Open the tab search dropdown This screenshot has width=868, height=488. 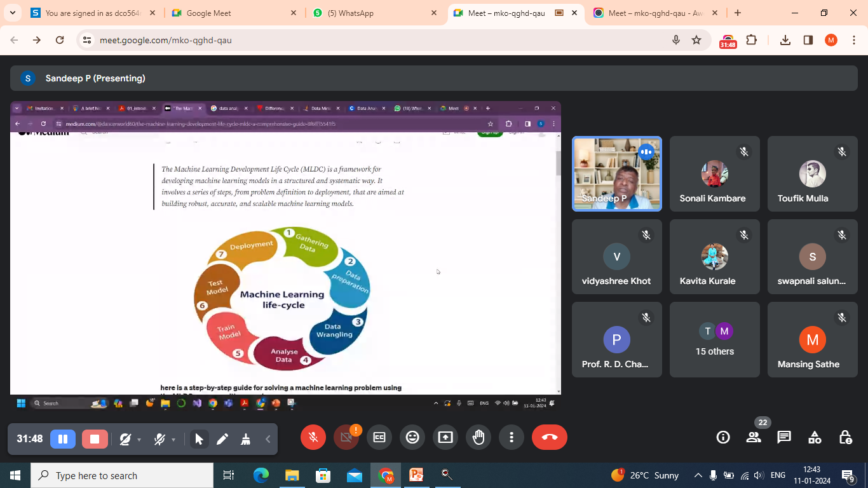12,13
